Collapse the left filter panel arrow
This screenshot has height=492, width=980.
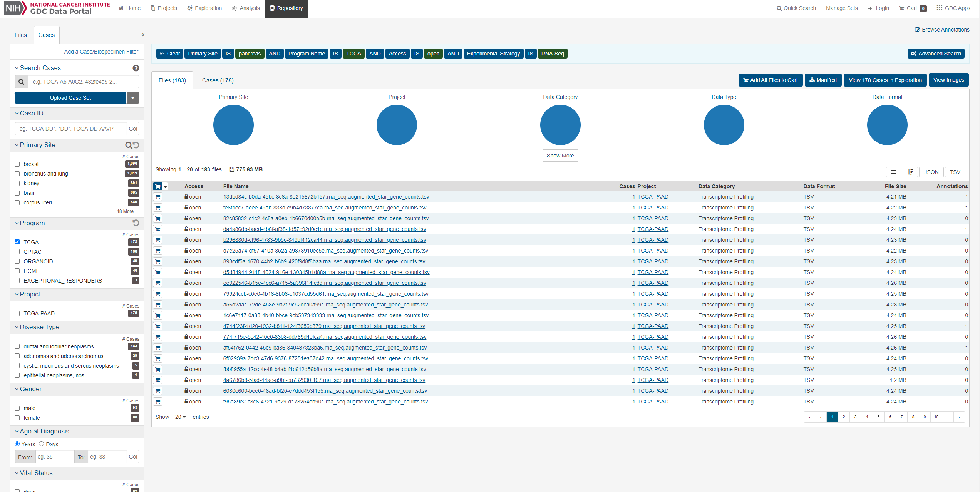point(143,35)
